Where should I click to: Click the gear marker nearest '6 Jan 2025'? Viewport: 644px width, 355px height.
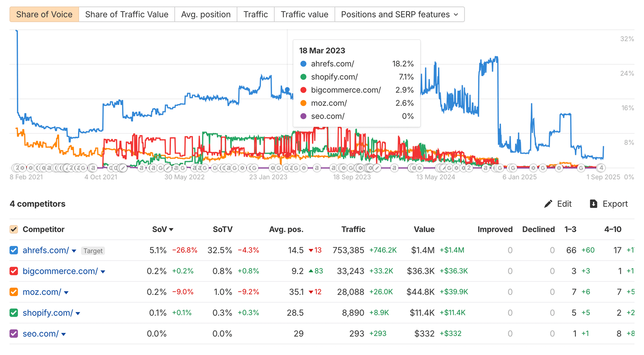(533, 168)
